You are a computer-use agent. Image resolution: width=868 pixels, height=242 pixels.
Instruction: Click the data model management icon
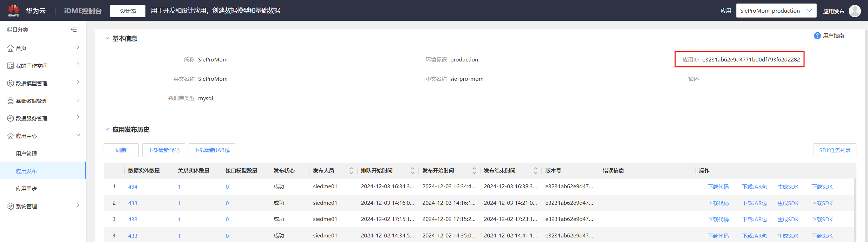tap(11, 83)
